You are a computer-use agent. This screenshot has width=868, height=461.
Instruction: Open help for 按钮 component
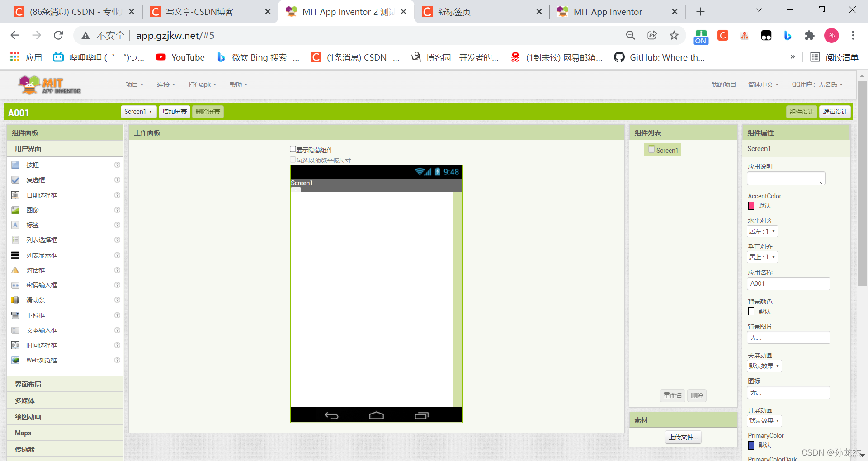117,165
